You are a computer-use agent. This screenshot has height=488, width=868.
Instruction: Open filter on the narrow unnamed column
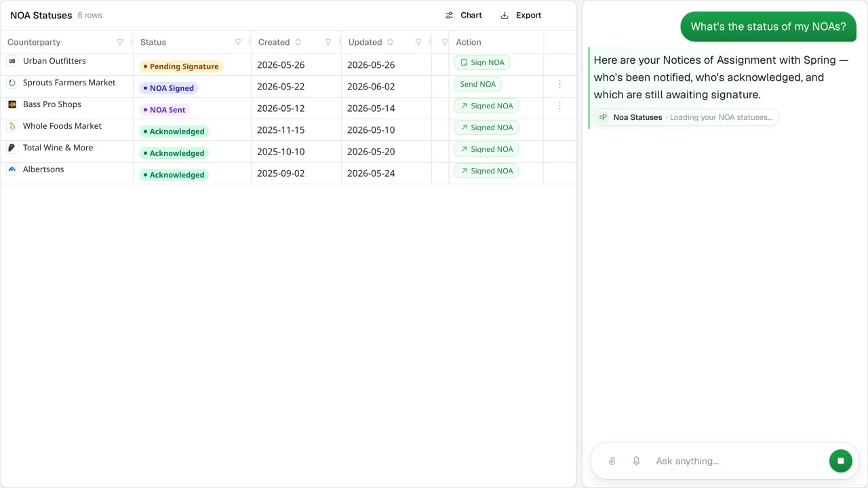[445, 42]
